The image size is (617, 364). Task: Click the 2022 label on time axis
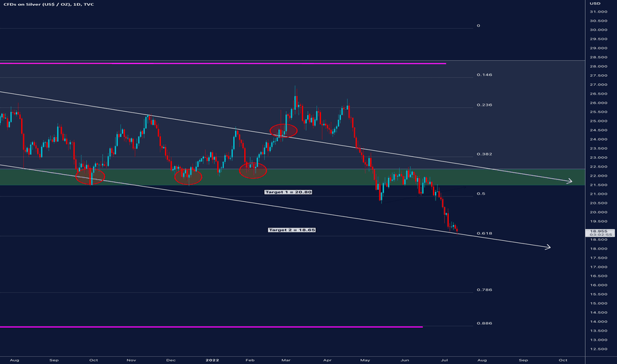click(x=213, y=360)
